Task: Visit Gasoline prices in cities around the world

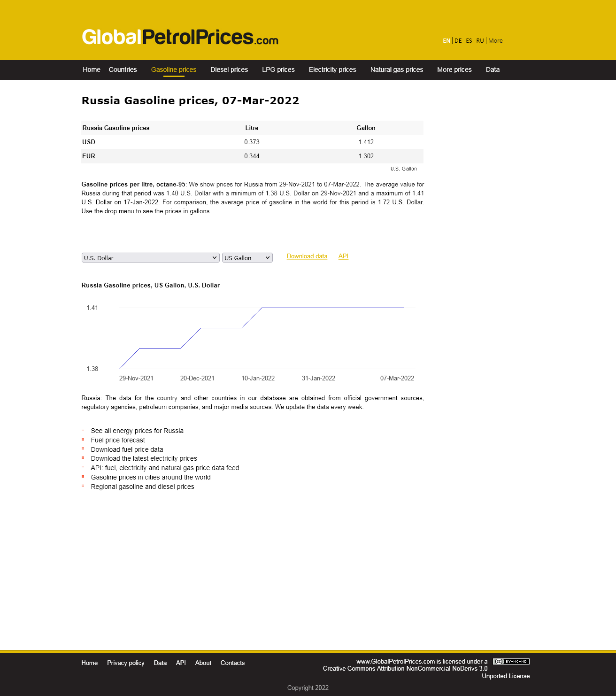Action: tap(151, 477)
